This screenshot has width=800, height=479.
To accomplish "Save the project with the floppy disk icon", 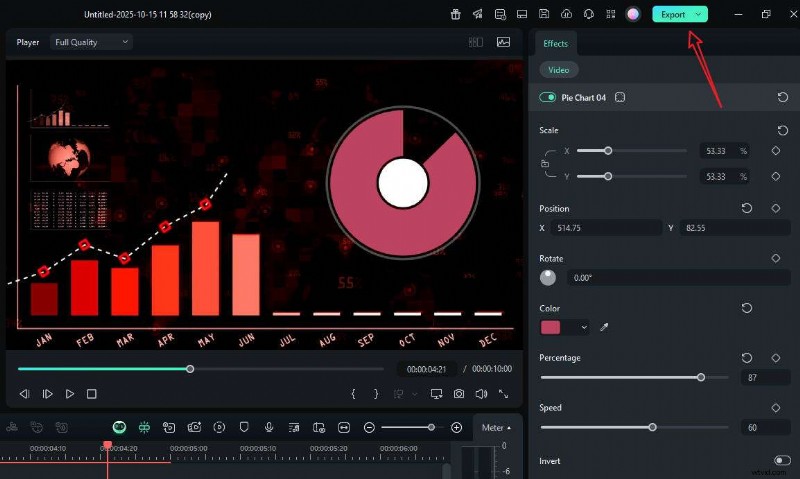I will pos(544,14).
